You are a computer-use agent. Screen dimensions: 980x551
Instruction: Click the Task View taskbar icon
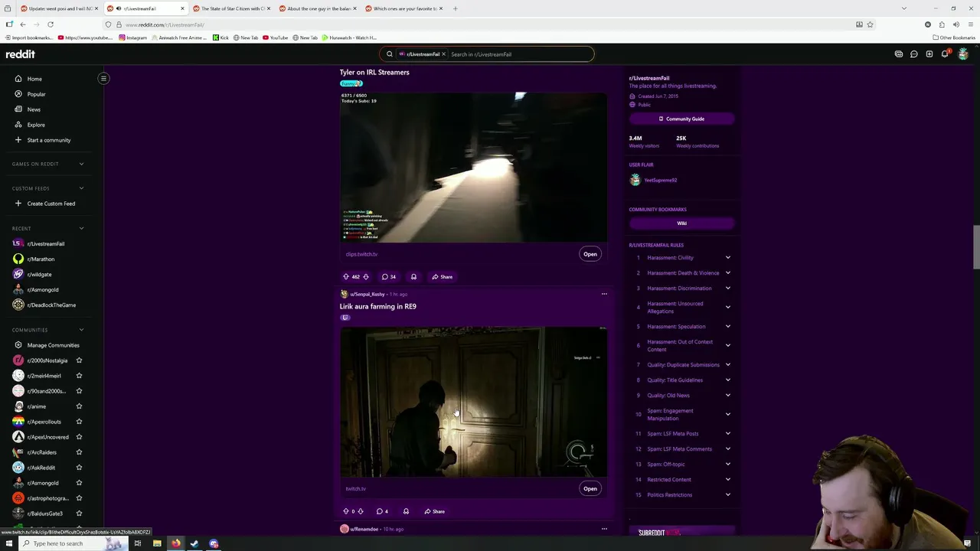tap(138, 543)
